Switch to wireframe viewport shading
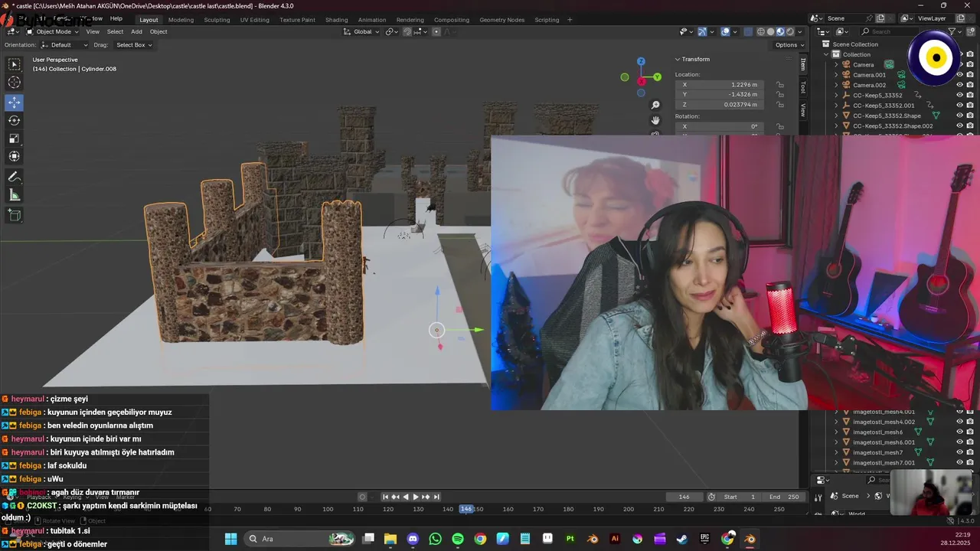Image resolution: width=980 pixels, height=551 pixels. tap(761, 31)
